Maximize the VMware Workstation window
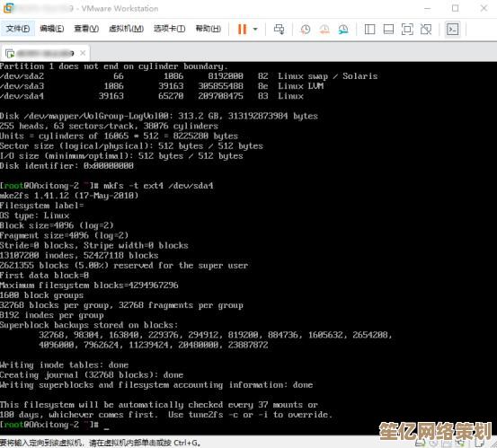The image size is (497, 448). 456,9
